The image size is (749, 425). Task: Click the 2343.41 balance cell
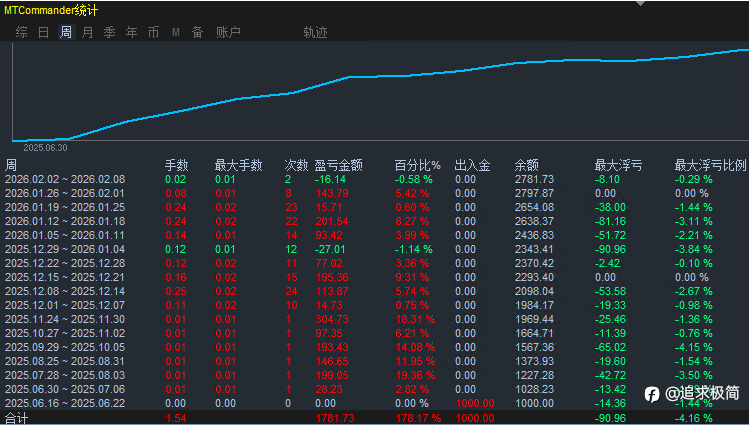pyautogui.click(x=535, y=249)
